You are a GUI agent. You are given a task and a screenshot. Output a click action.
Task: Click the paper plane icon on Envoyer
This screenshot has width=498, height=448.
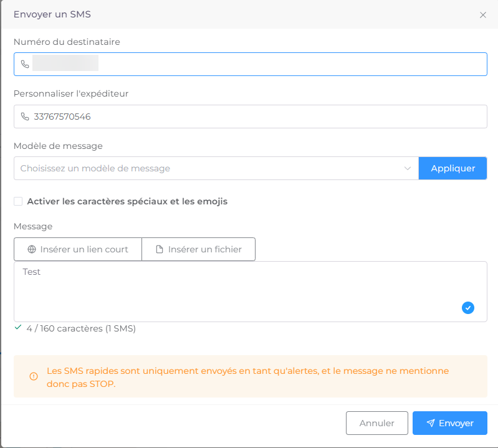(x=431, y=423)
